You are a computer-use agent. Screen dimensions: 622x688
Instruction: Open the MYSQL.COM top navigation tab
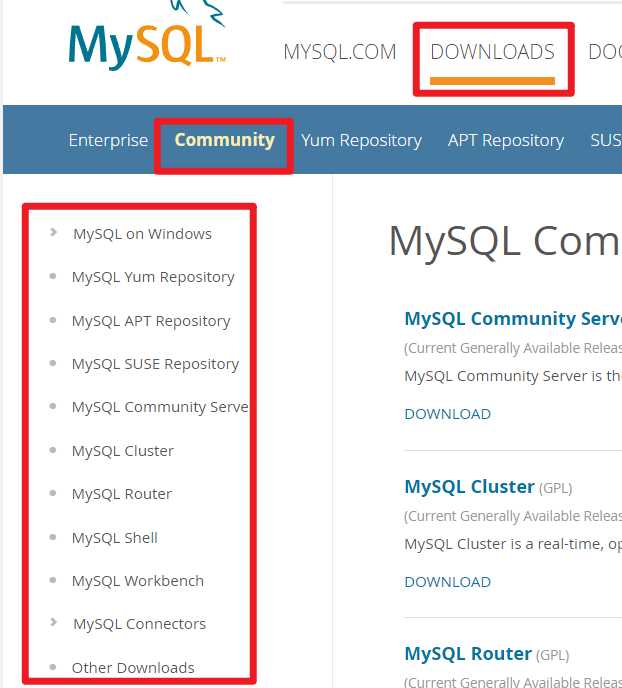[x=340, y=52]
